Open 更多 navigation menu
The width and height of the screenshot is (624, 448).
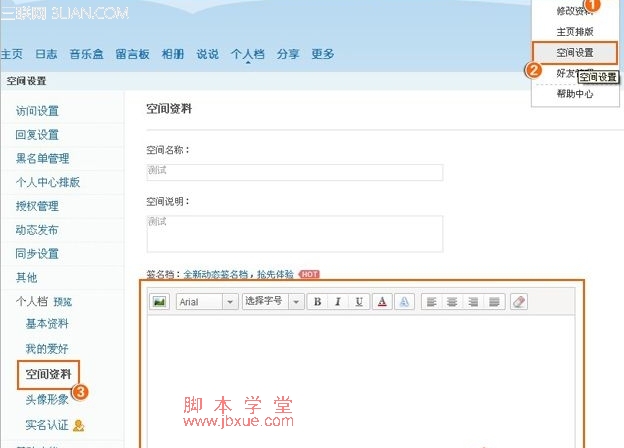point(323,54)
